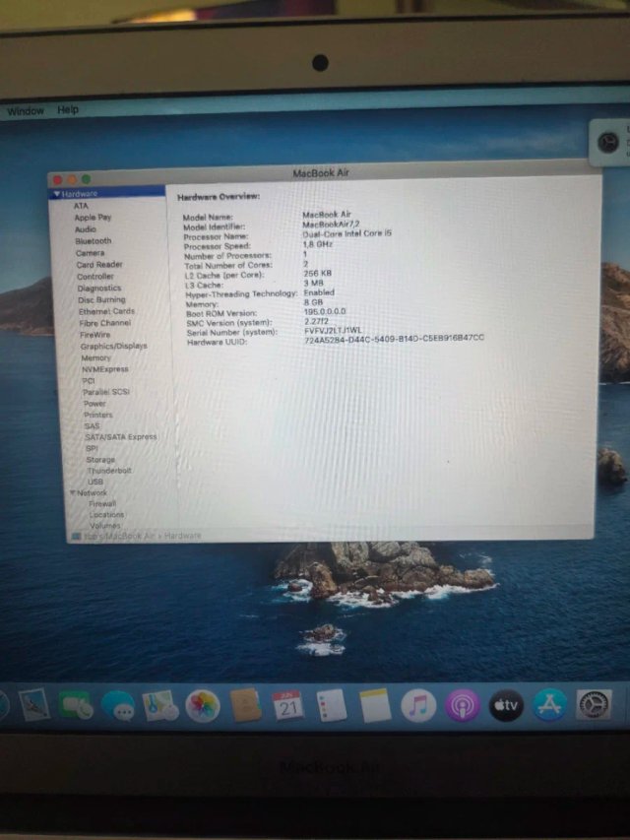Open Maps from the Dock
This screenshot has width=630, height=840.
(x=160, y=705)
